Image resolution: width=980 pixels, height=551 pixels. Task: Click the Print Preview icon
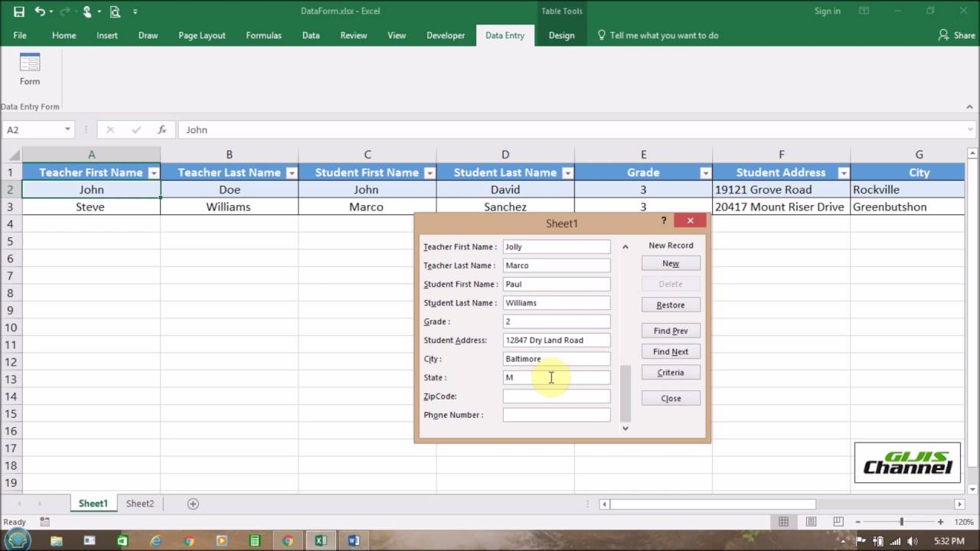pyautogui.click(x=115, y=11)
